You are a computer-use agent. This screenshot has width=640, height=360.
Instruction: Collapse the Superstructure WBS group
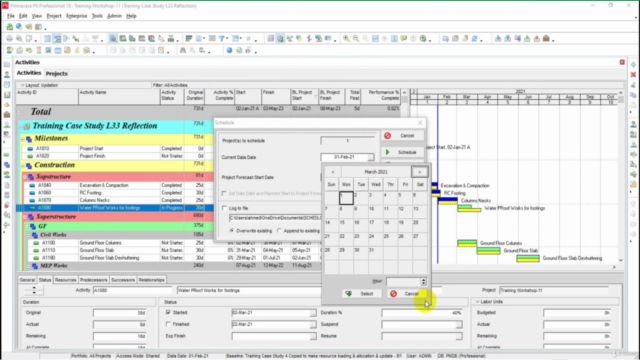pyautogui.click(x=25, y=217)
